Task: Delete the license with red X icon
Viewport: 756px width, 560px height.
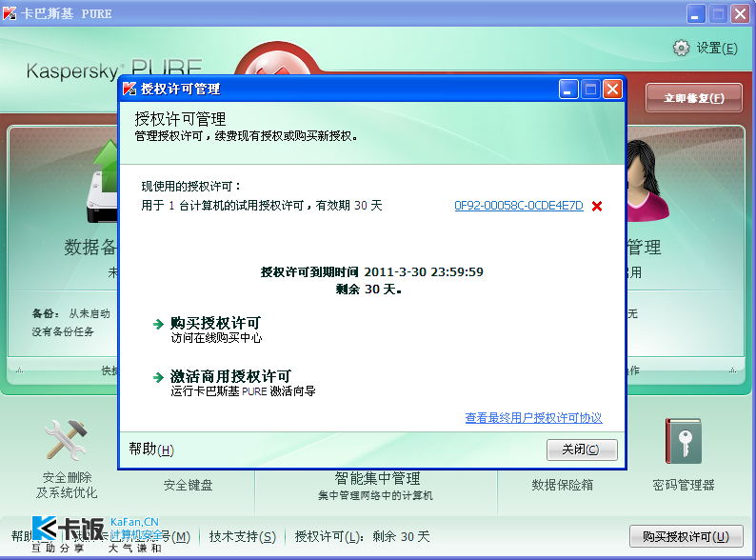Action: pyautogui.click(x=597, y=206)
